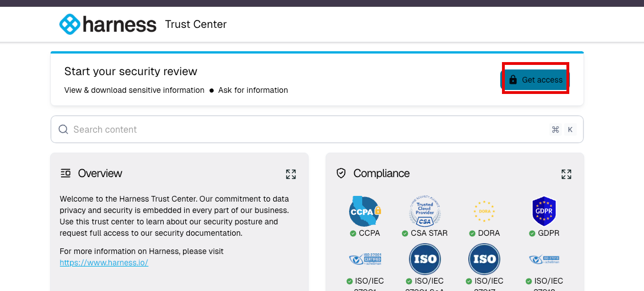644x291 pixels.
Task: Click the Trust Center title
Action: point(196,24)
